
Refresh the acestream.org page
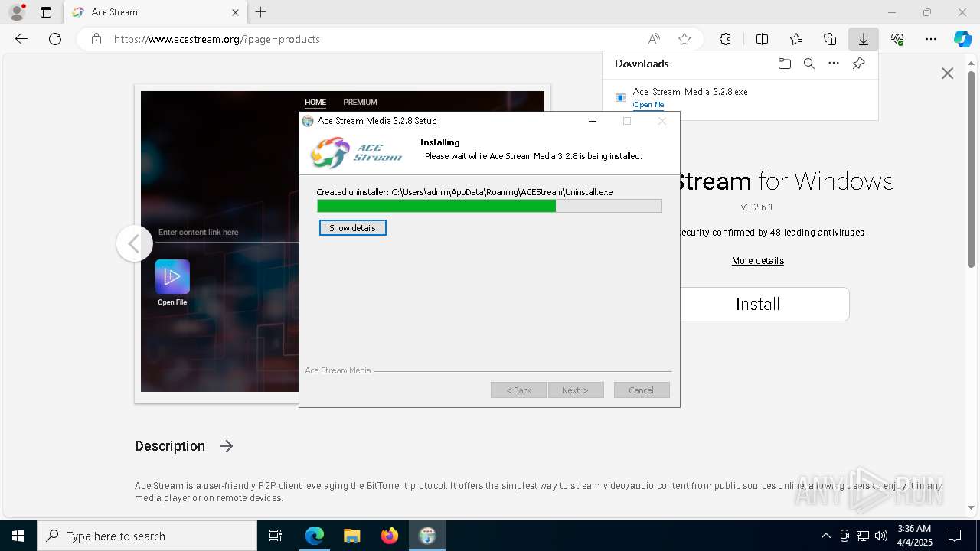click(55, 39)
